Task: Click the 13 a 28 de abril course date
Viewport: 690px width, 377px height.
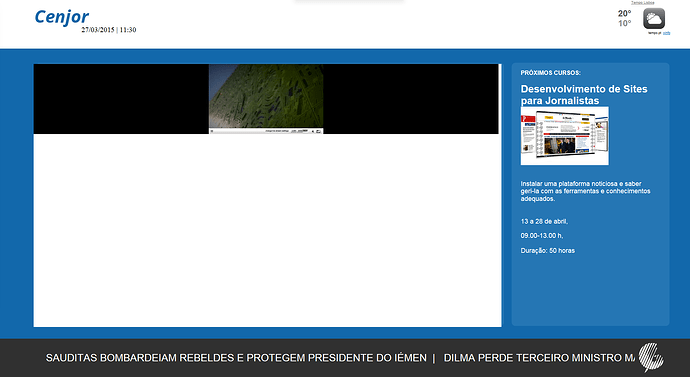Action: tap(544, 221)
